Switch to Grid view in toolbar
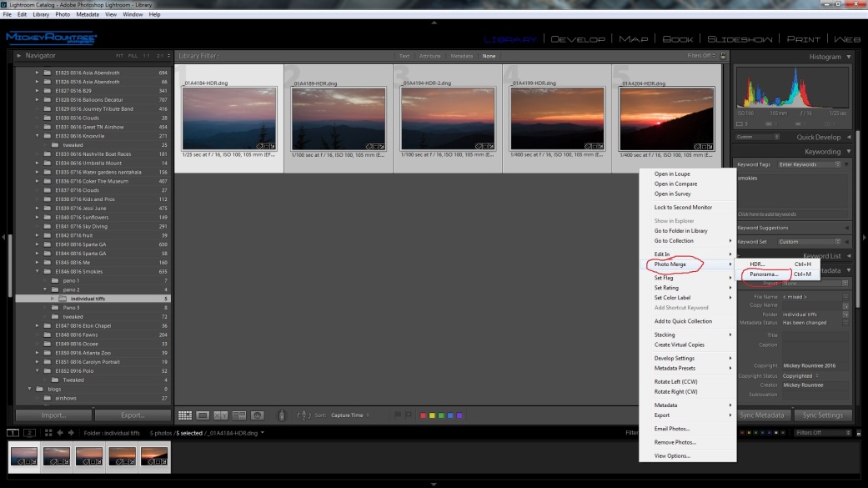Viewport: 868px width, 488px height. click(184, 415)
